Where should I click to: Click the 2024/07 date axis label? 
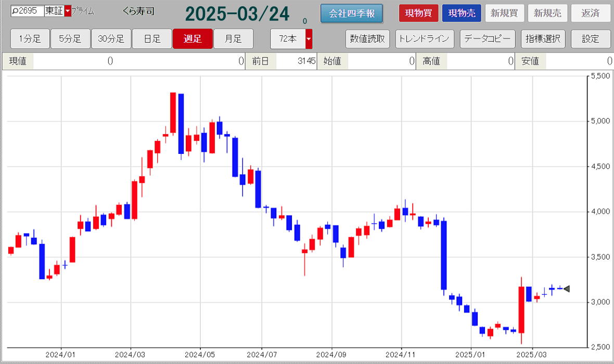pyautogui.click(x=262, y=355)
